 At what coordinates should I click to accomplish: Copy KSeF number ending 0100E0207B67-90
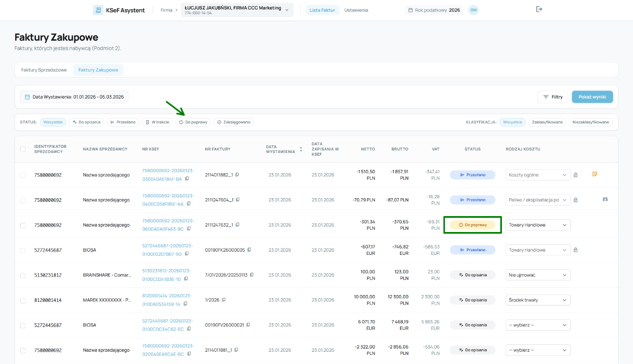coord(186,254)
